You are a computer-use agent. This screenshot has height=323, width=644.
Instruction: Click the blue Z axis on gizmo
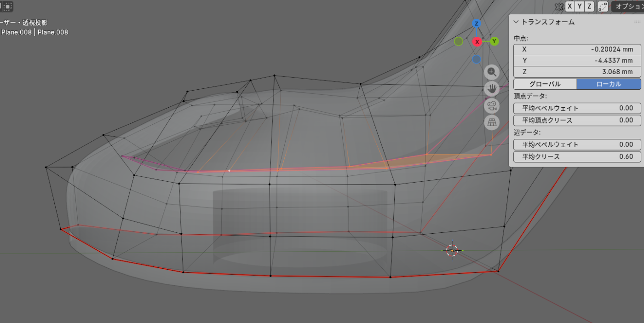tap(477, 23)
